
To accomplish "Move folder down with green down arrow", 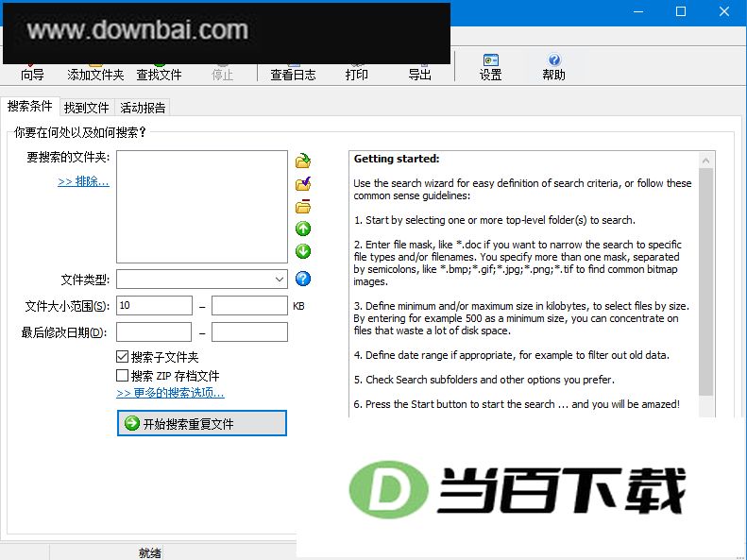I will click(303, 251).
